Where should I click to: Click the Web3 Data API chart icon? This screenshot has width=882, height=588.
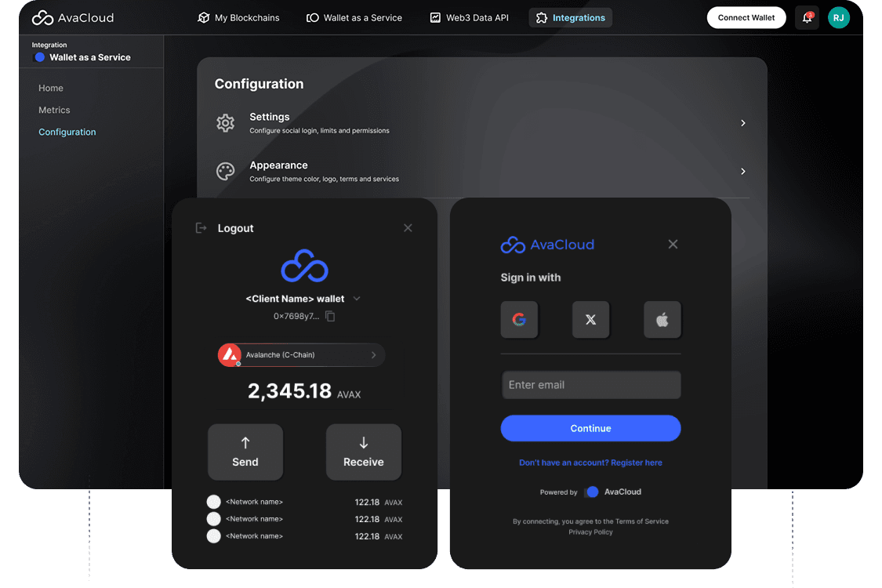(x=435, y=18)
